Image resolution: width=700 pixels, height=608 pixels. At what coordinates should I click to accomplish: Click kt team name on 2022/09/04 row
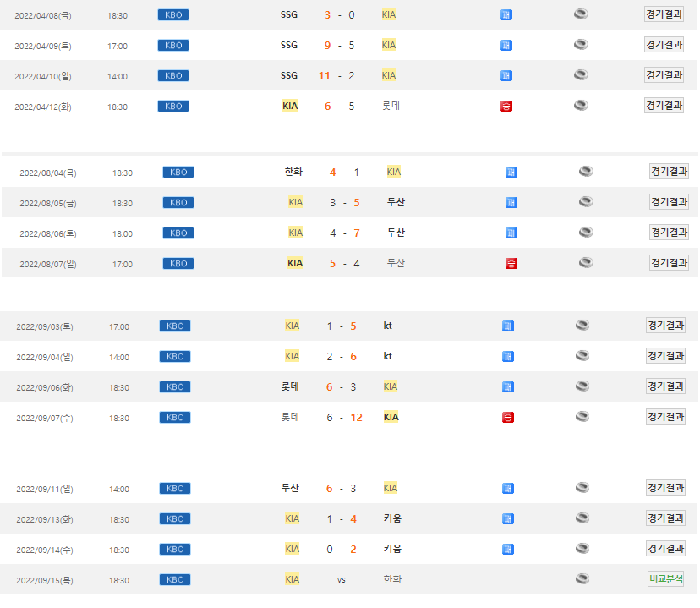(x=388, y=357)
